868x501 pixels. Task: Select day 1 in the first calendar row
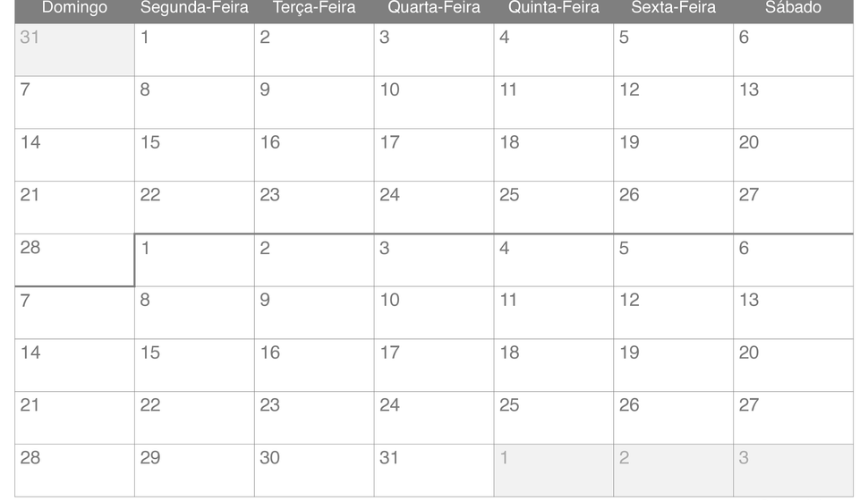(x=194, y=50)
